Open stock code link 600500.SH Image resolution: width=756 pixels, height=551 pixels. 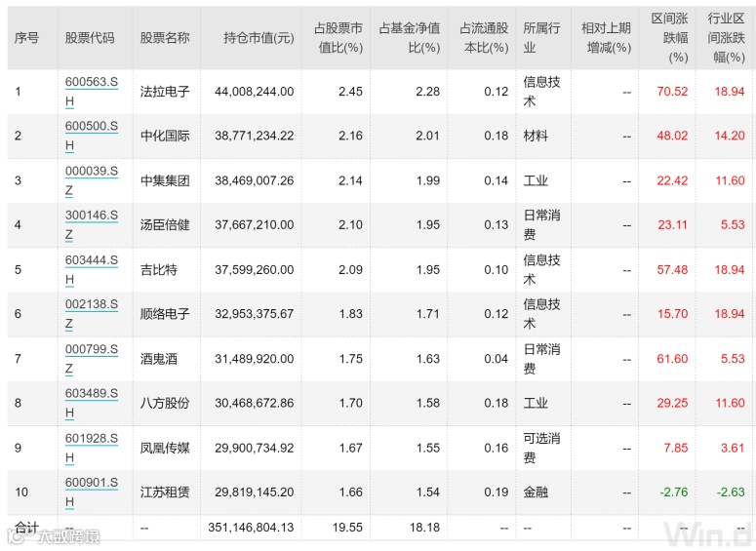(92, 136)
